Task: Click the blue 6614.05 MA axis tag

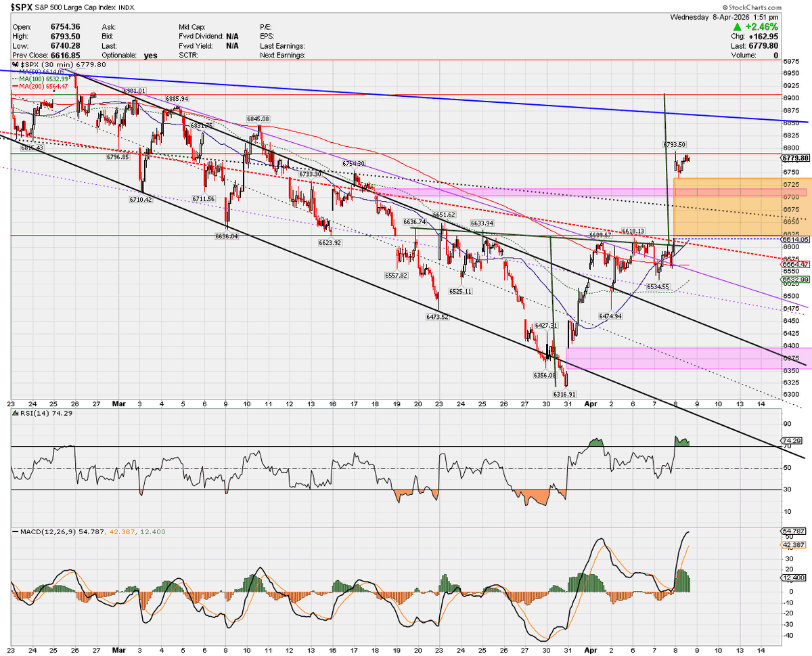Action: coord(795,240)
